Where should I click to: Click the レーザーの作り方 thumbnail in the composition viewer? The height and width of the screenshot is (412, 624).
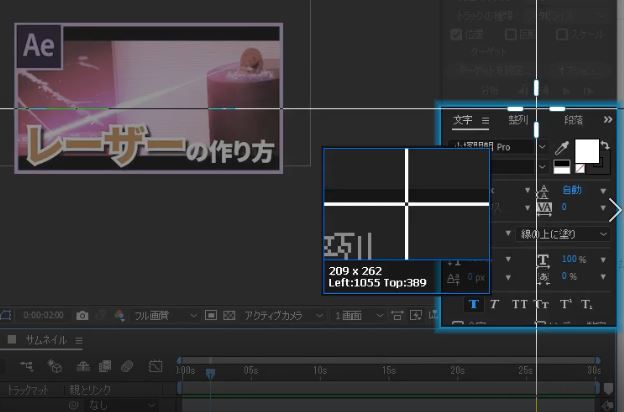tap(149, 98)
